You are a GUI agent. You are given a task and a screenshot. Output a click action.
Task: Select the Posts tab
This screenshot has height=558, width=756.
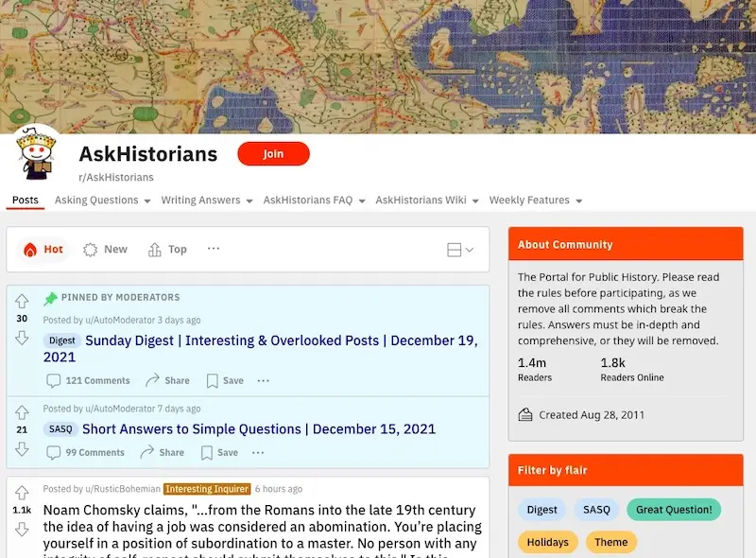26,200
